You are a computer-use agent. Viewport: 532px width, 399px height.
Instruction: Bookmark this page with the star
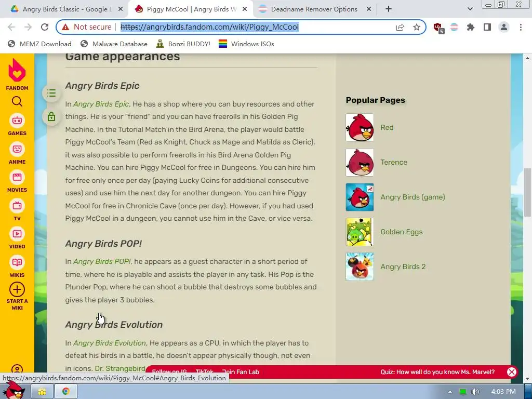pyautogui.click(x=417, y=27)
